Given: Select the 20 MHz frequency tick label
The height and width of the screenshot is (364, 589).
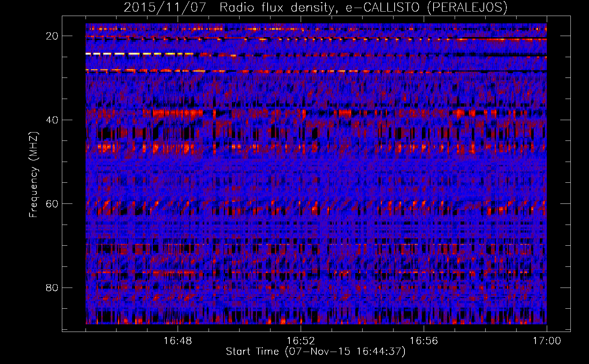Looking at the screenshot, I should (52, 36).
